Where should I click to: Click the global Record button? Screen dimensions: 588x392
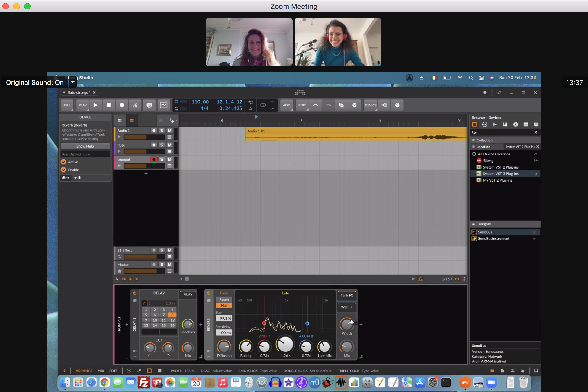point(122,105)
